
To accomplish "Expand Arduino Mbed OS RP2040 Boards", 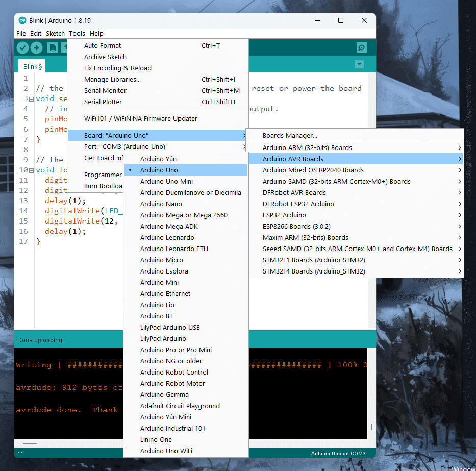I will pyautogui.click(x=356, y=170).
